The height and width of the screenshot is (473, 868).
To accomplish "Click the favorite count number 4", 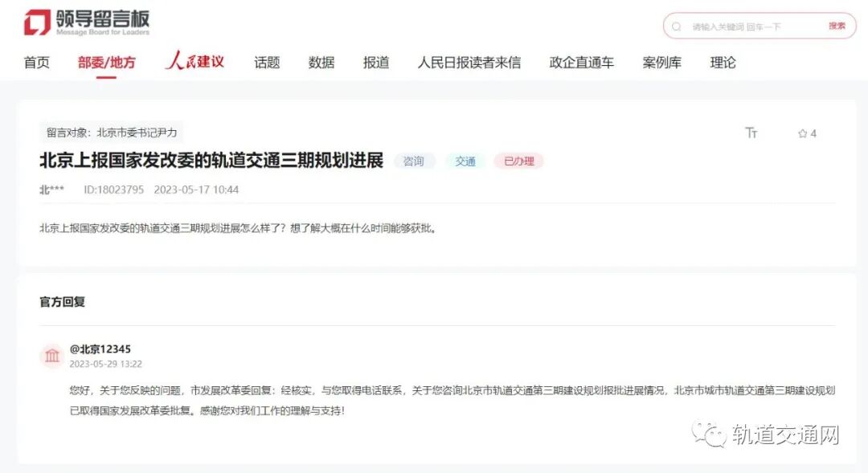I will click(812, 133).
